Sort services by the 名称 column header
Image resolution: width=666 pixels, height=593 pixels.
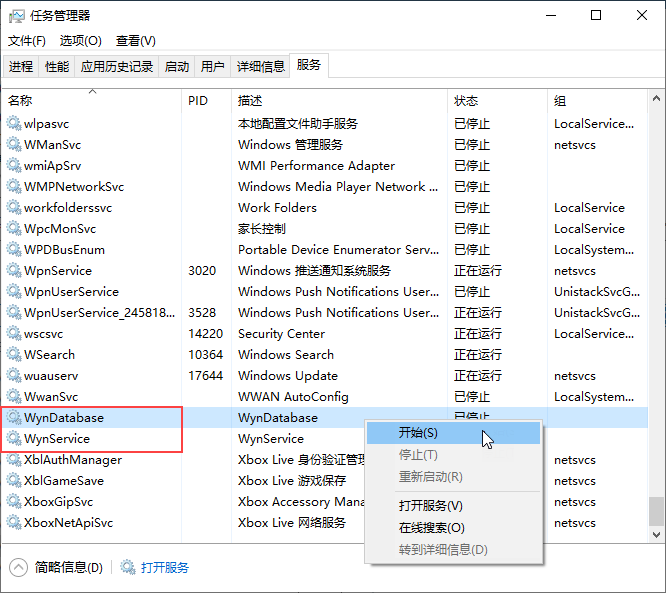click(92, 101)
